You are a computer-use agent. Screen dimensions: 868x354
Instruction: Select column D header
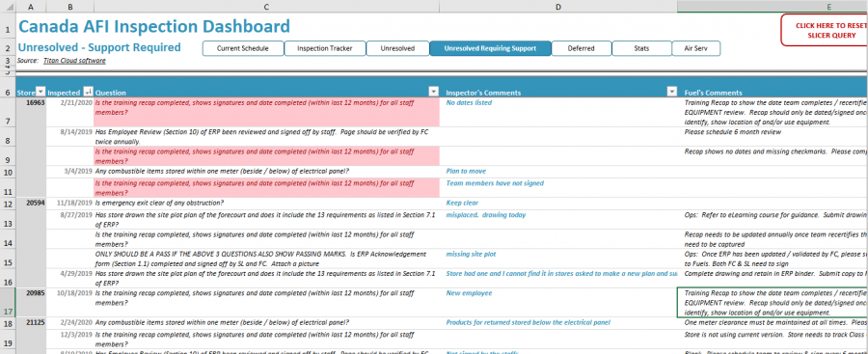pyautogui.click(x=558, y=7)
